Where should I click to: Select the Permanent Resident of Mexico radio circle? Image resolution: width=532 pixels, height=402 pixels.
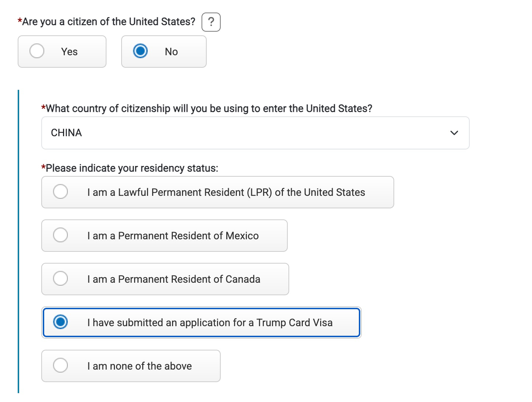click(60, 235)
